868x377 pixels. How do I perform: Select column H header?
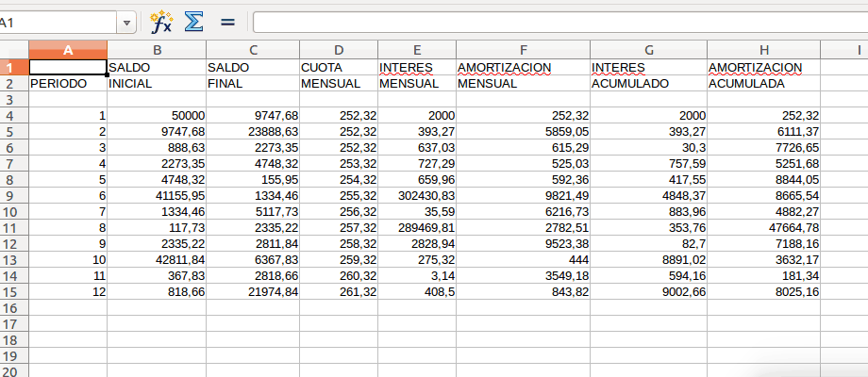tap(764, 50)
